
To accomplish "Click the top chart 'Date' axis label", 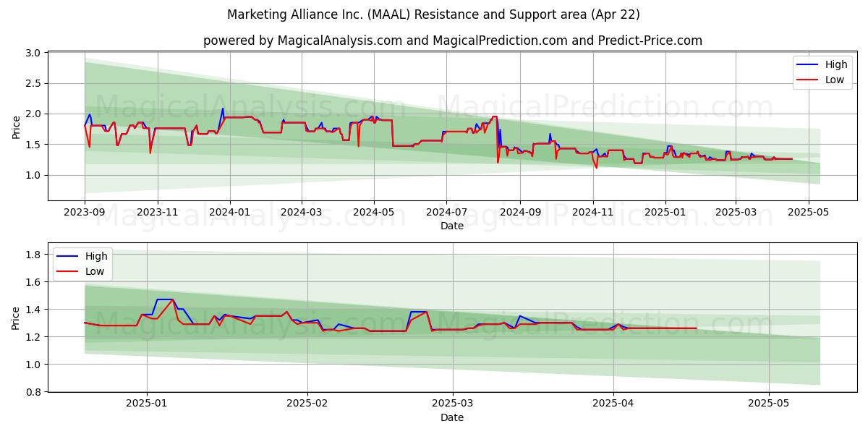I will click(x=452, y=226).
